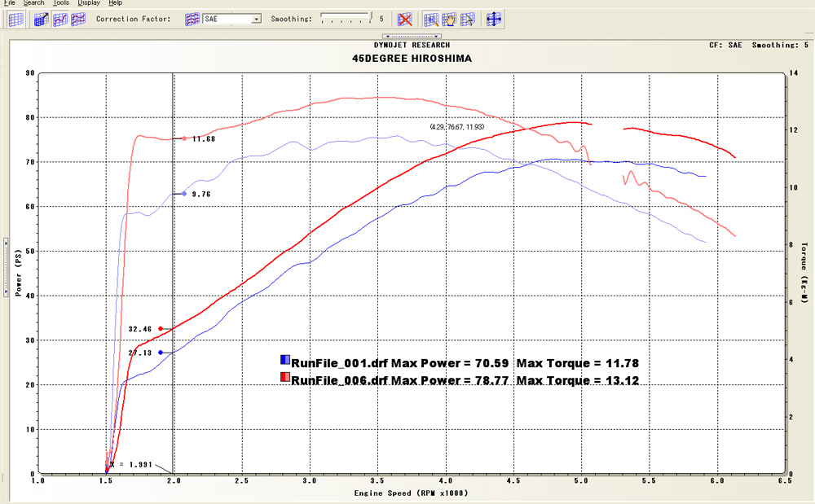Viewport: 815px width, 504px height.
Task: Click the third graph icon with red curves
Action: (x=78, y=19)
